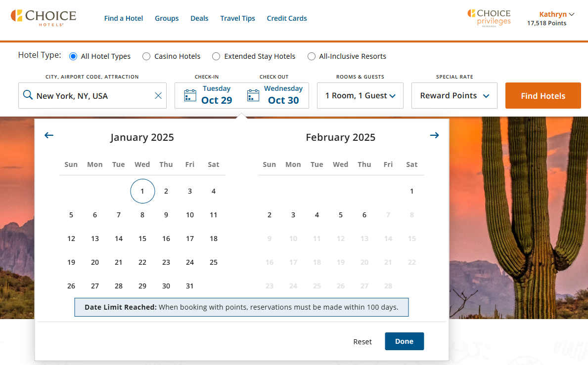Image resolution: width=588 pixels, height=365 pixels.
Task: Click the Choice Hotels logo
Action: pyautogui.click(x=44, y=17)
